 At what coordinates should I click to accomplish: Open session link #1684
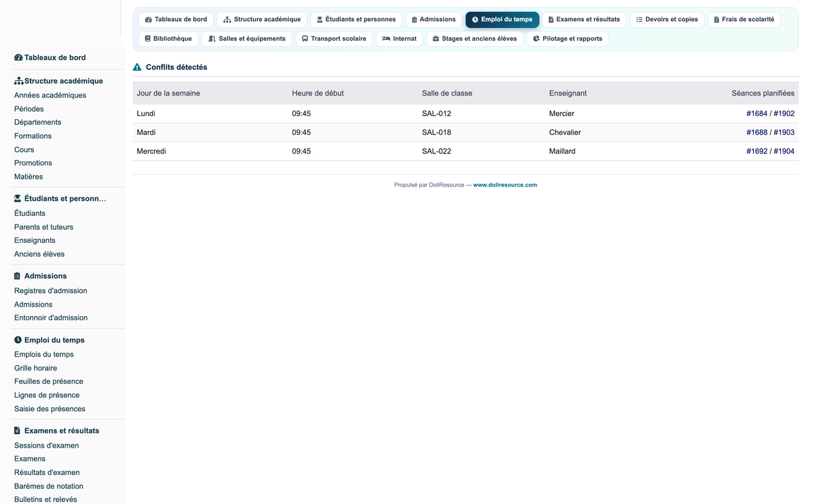[757, 113]
